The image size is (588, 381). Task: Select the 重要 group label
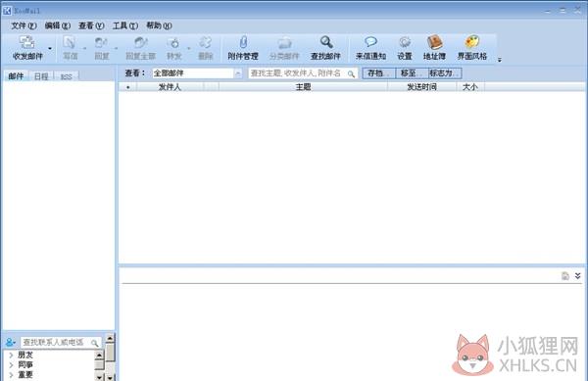pos(25,374)
